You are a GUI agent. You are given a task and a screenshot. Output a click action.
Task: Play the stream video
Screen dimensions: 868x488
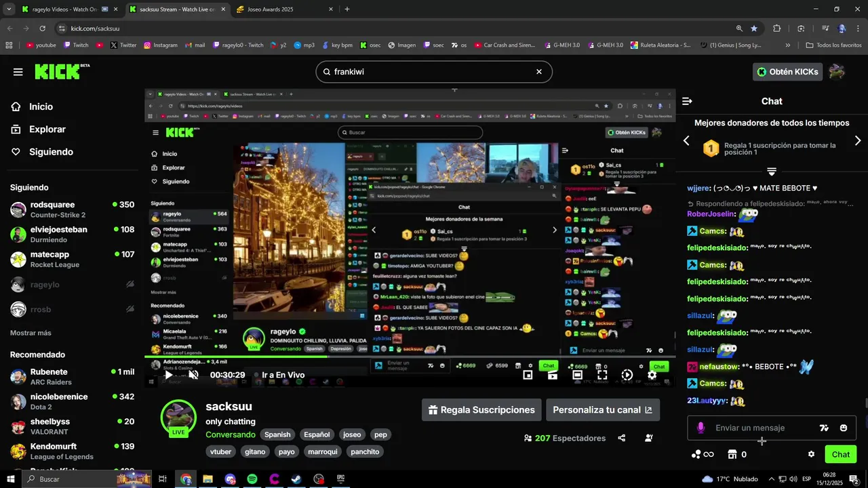(x=169, y=375)
